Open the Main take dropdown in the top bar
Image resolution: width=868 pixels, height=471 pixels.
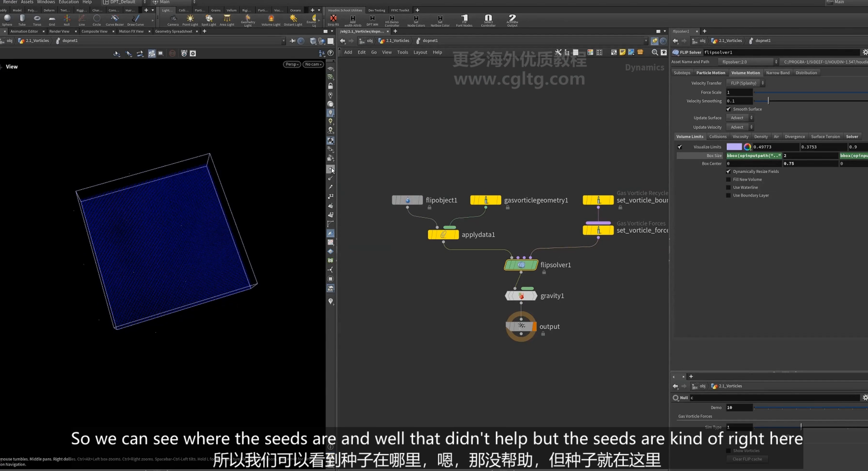(174, 2)
